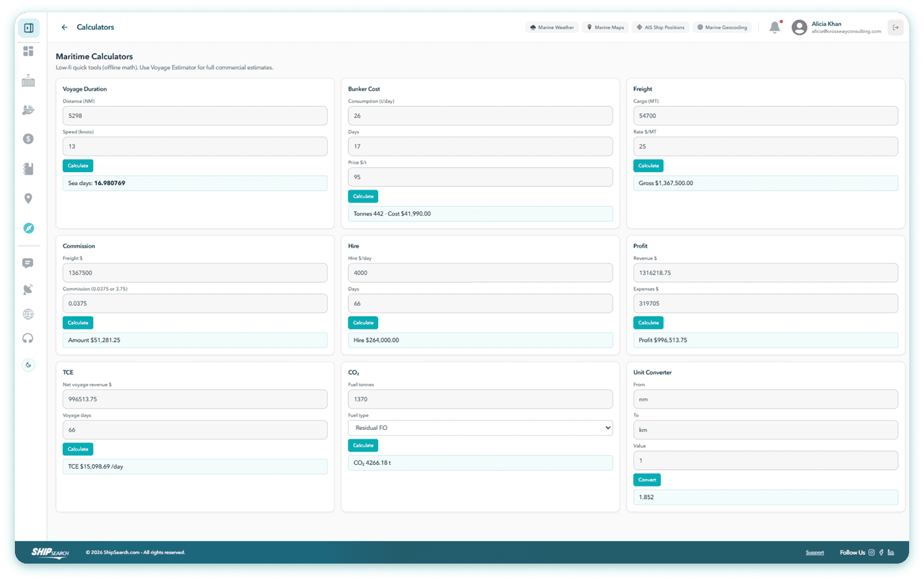Image resolution: width=924 pixels, height=581 pixels.
Task: Calculate the Voyage Duration
Action: point(78,166)
